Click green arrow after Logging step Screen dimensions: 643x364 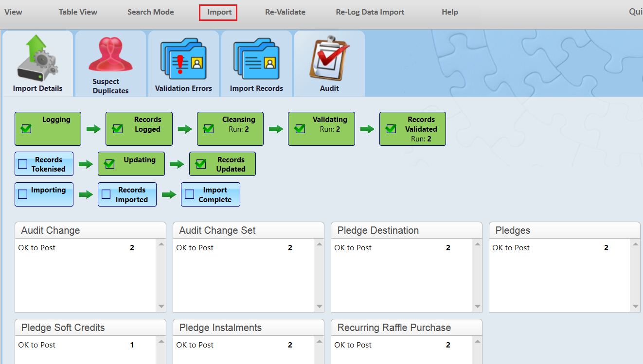93,129
